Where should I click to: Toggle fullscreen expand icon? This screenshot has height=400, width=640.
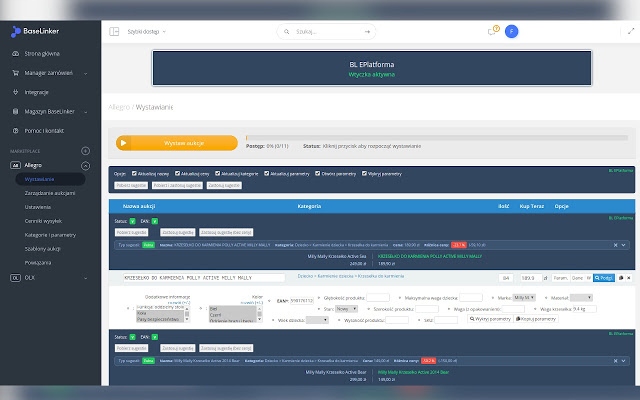pyautogui.click(x=631, y=31)
